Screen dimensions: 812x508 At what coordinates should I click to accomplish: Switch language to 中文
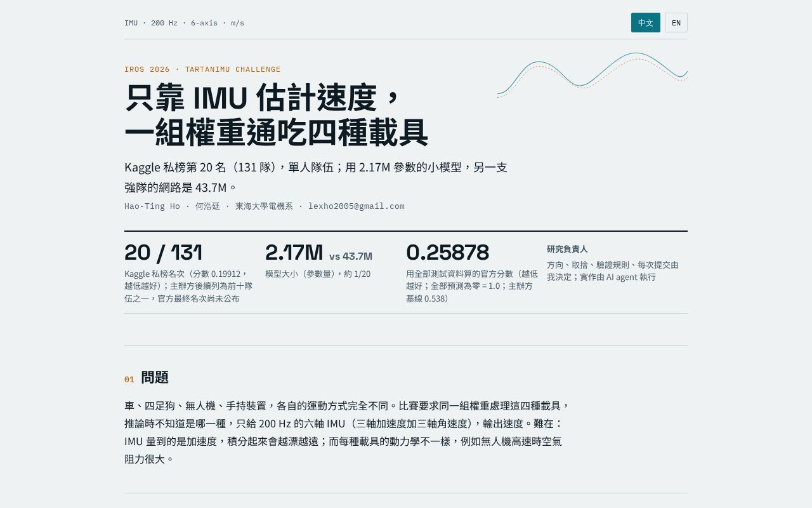tap(645, 23)
